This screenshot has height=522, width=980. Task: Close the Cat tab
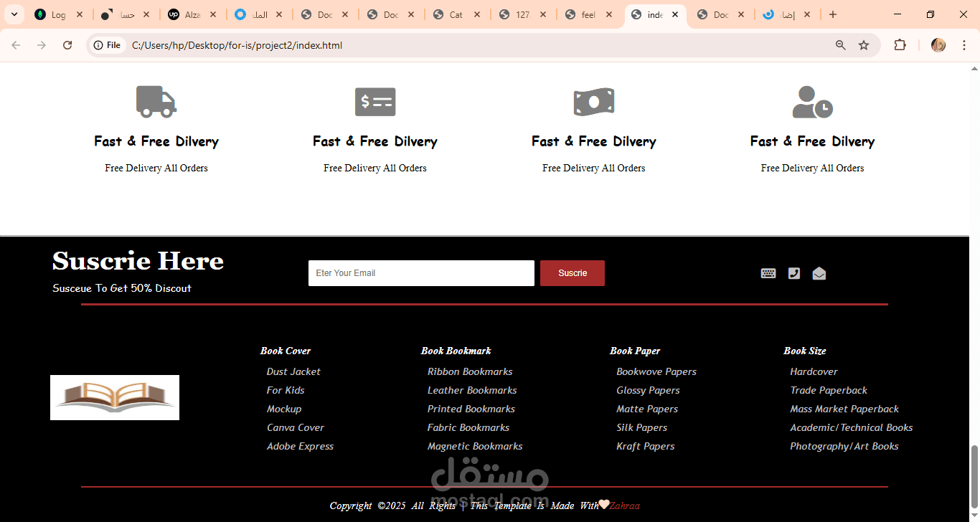[476, 14]
